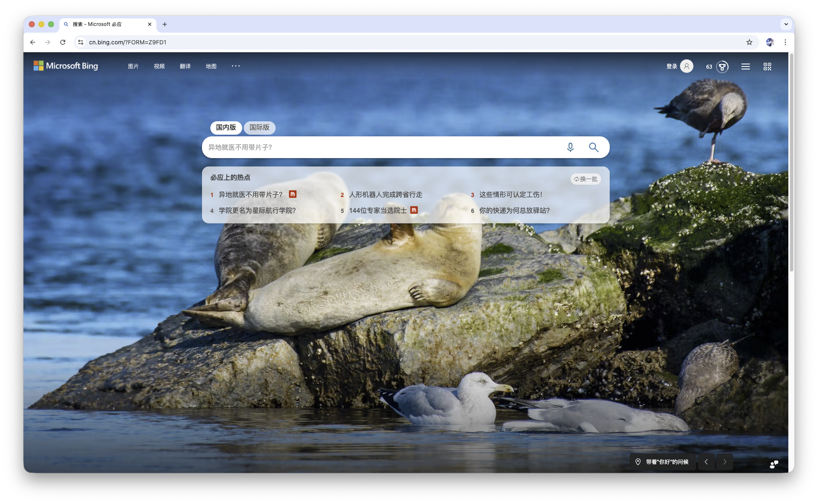Click the microphone voice search icon
818x504 pixels.
click(x=570, y=147)
